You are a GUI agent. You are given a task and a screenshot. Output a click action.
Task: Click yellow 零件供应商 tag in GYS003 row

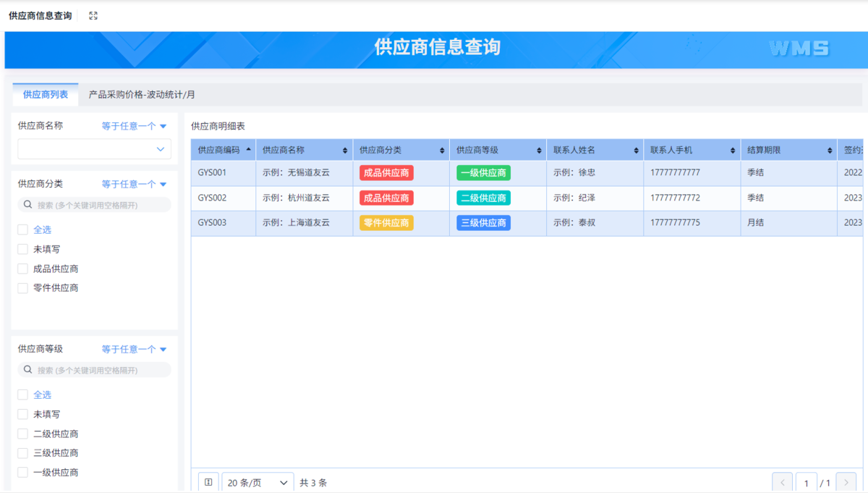(386, 223)
